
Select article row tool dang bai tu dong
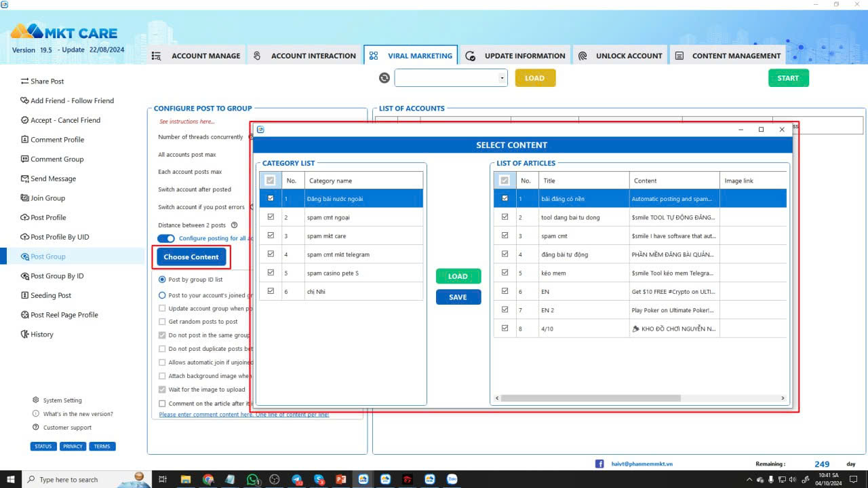(640, 217)
